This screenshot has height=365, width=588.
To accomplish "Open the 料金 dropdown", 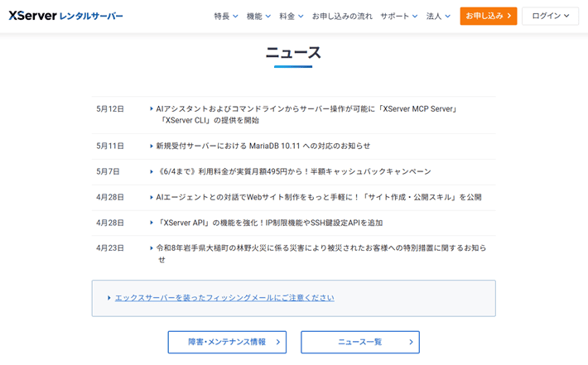I will pyautogui.click(x=291, y=16).
